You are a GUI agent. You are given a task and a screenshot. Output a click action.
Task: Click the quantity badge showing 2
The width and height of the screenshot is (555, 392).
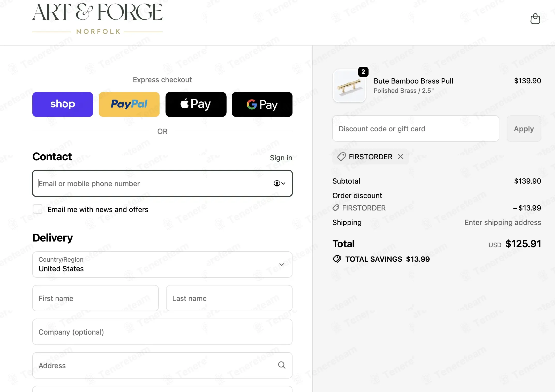363,72
